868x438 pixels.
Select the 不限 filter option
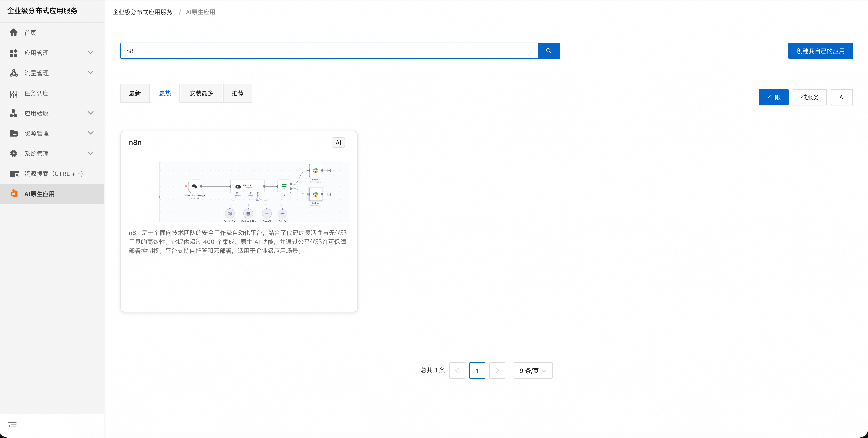point(773,97)
